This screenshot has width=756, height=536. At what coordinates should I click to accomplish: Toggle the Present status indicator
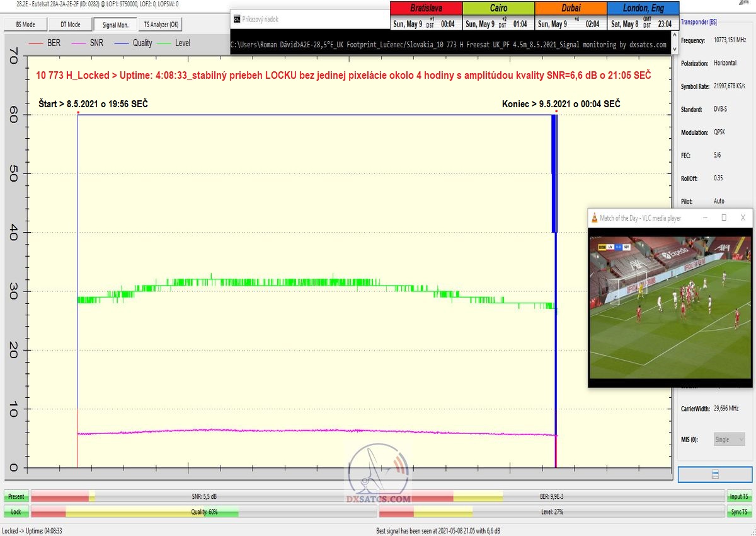pyautogui.click(x=16, y=497)
